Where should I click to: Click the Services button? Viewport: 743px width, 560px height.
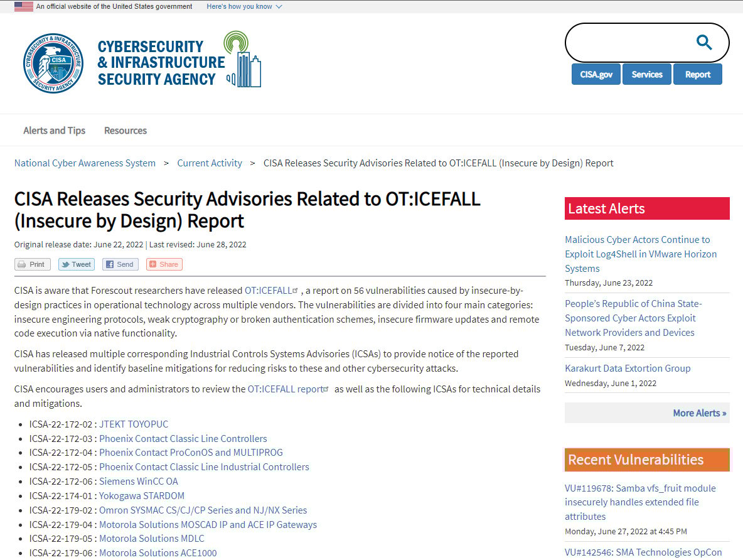point(647,74)
